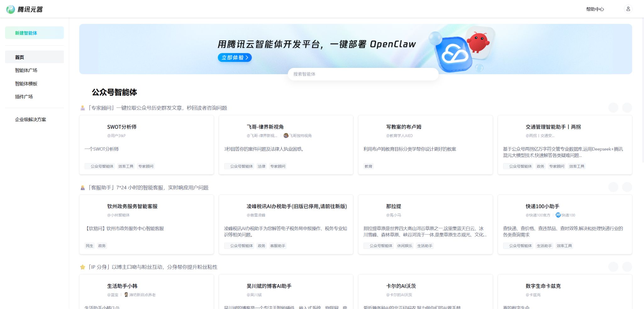This screenshot has width=644, height=309.
Task: Open 帮助中心 help center
Action: pos(595,9)
